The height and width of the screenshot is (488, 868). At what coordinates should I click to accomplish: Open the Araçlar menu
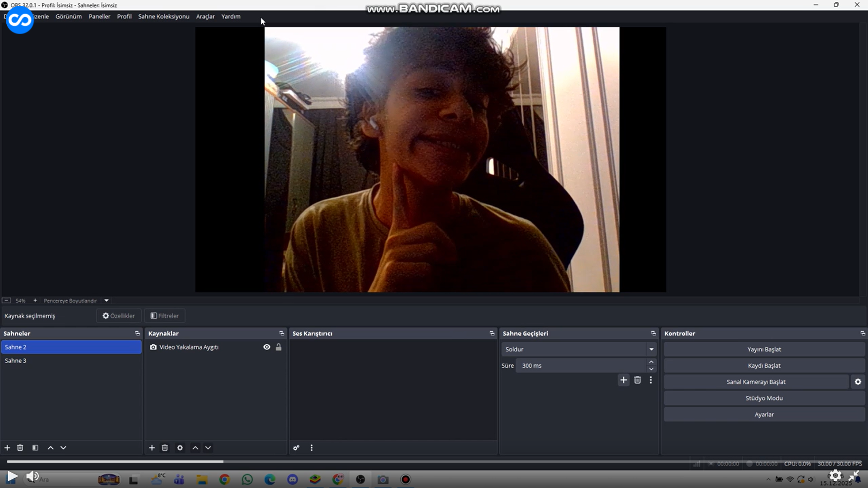[x=205, y=17]
